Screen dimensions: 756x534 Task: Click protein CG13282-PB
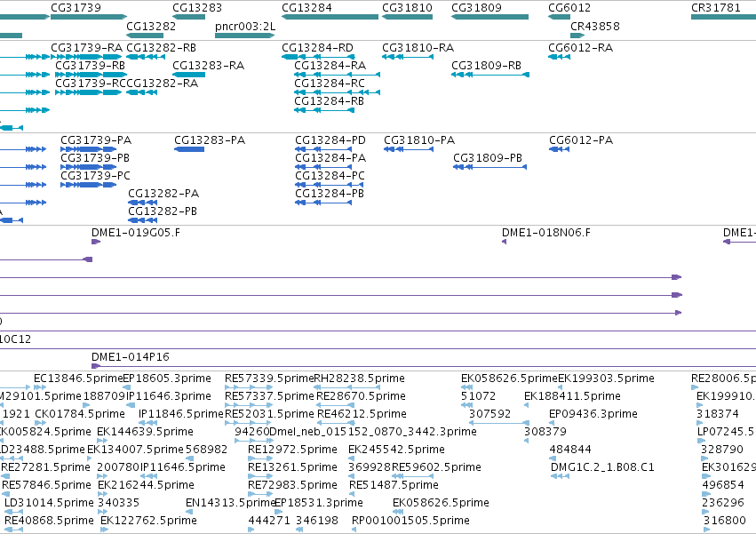pyautogui.click(x=163, y=211)
